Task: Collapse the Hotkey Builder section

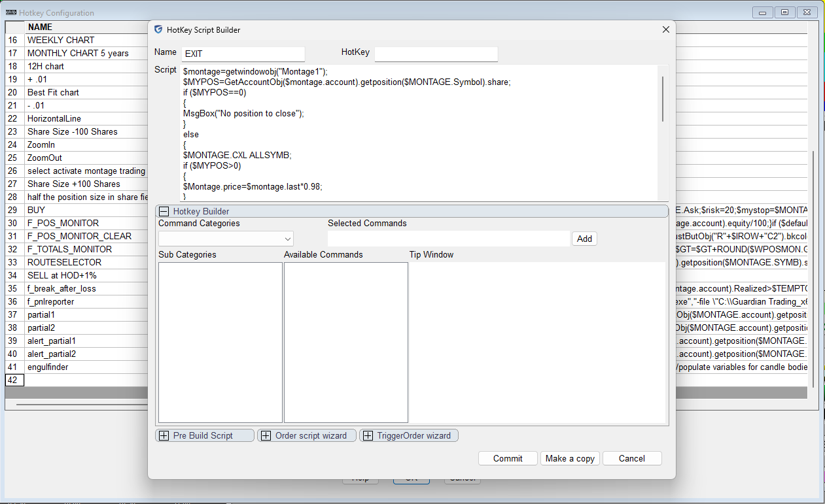Action: point(164,211)
